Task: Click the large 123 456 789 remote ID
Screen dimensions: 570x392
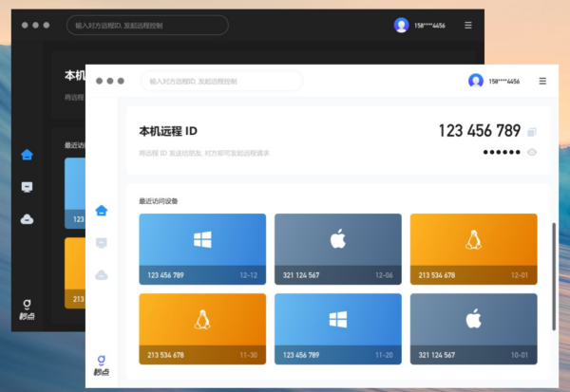Action: pyautogui.click(x=480, y=131)
